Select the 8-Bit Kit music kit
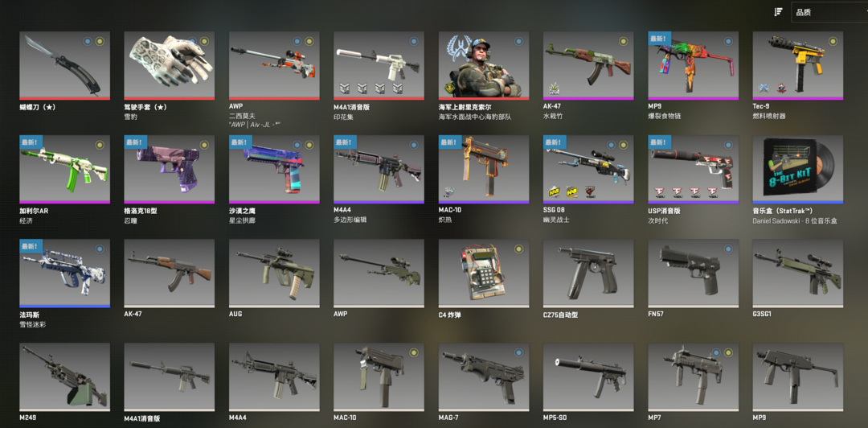868x428 pixels. pos(798,169)
